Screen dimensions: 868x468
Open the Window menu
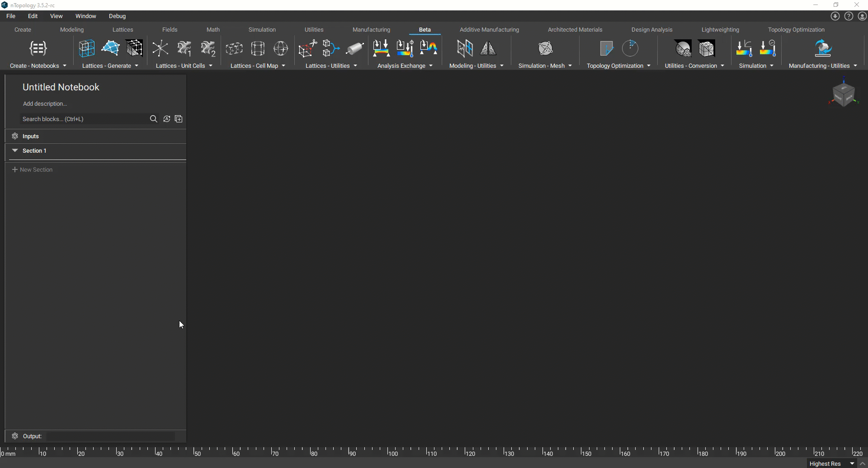click(86, 16)
